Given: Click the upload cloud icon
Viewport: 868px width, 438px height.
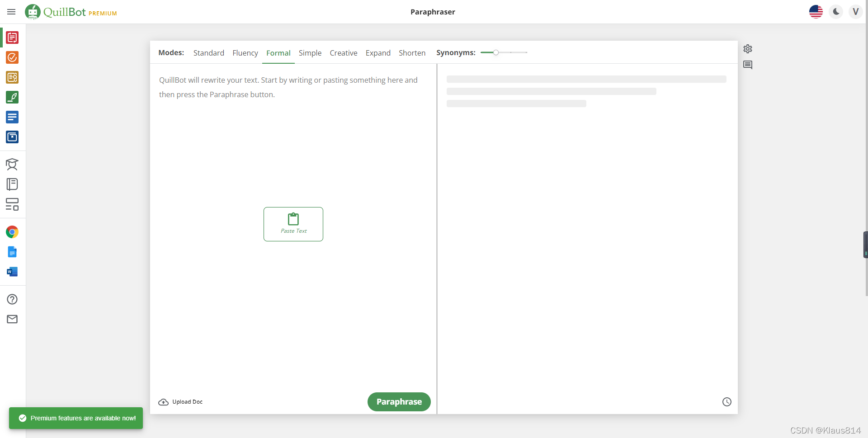Looking at the screenshot, I should click(x=163, y=402).
